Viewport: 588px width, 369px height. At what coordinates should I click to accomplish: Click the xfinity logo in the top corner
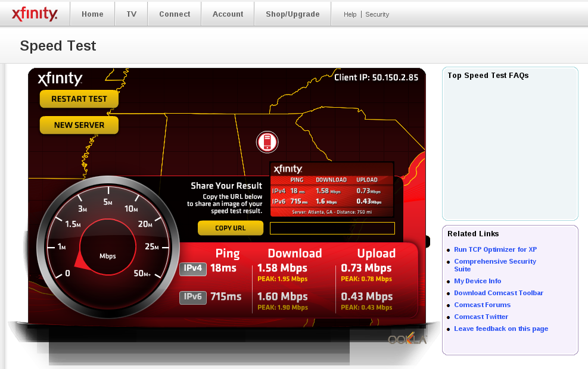coord(34,14)
